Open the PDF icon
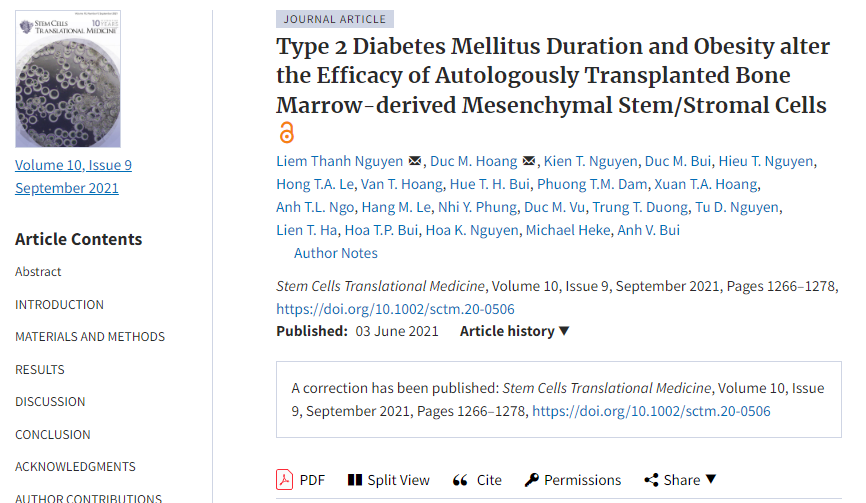 pos(285,480)
